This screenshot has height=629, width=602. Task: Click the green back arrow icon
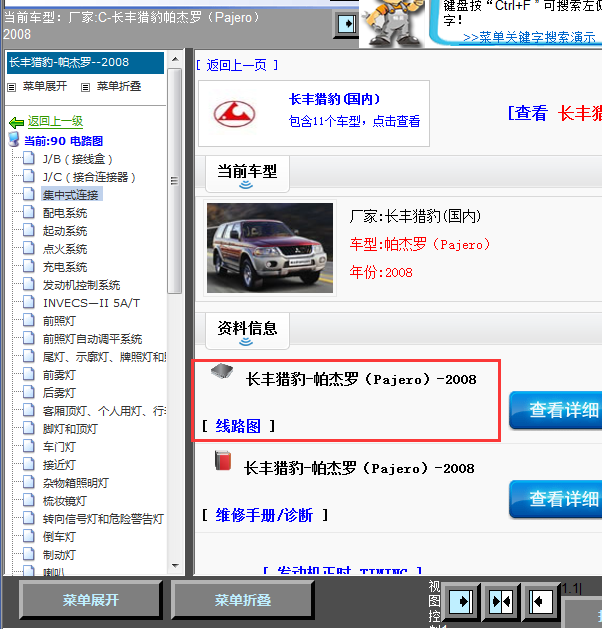pos(16,122)
